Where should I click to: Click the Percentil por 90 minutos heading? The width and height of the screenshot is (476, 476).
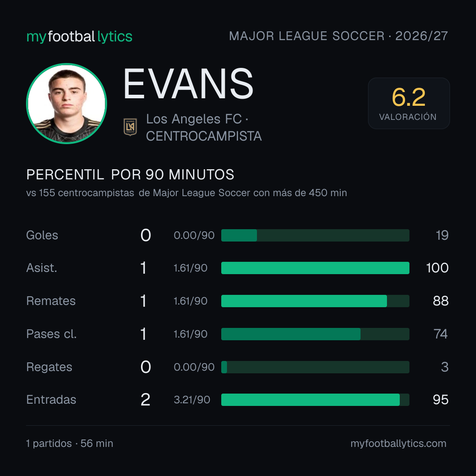pyautogui.click(x=130, y=175)
